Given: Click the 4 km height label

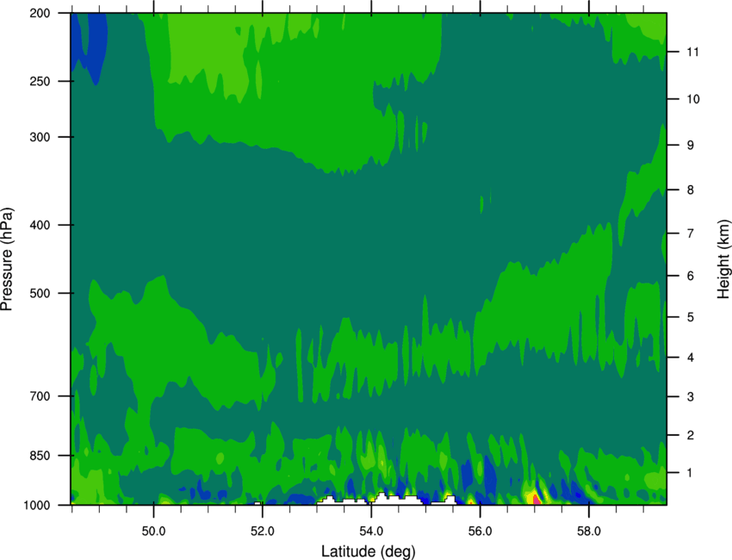Looking at the screenshot, I should (690, 358).
